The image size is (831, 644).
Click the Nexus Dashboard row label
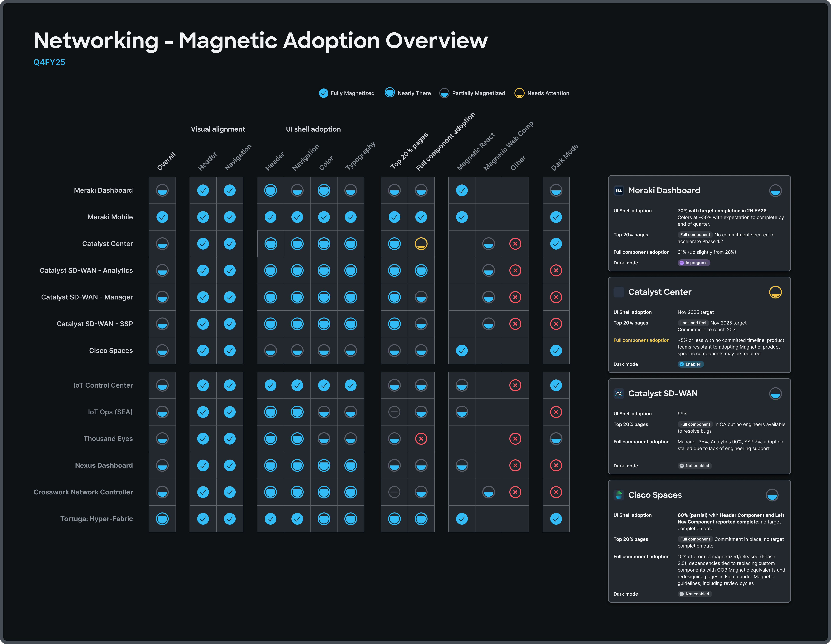click(x=104, y=466)
